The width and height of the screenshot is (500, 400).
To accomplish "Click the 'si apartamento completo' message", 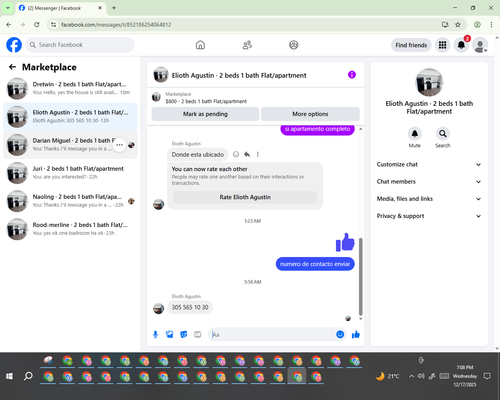I will (x=317, y=130).
